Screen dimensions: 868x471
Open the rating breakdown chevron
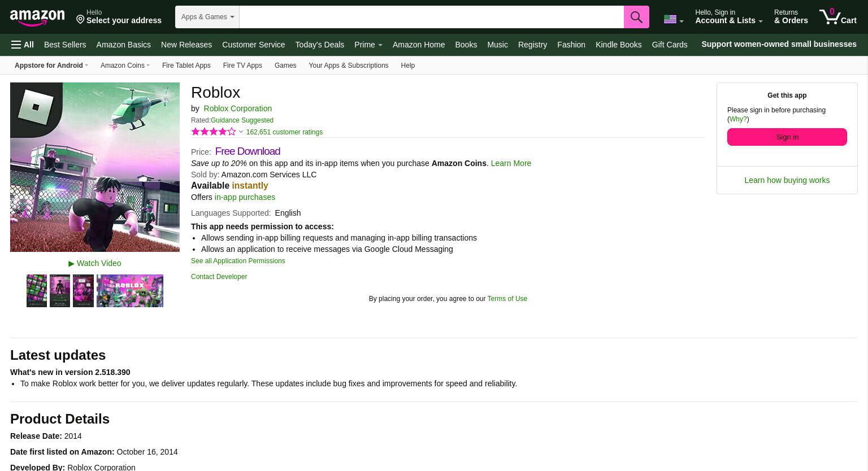click(x=241, y=132)
